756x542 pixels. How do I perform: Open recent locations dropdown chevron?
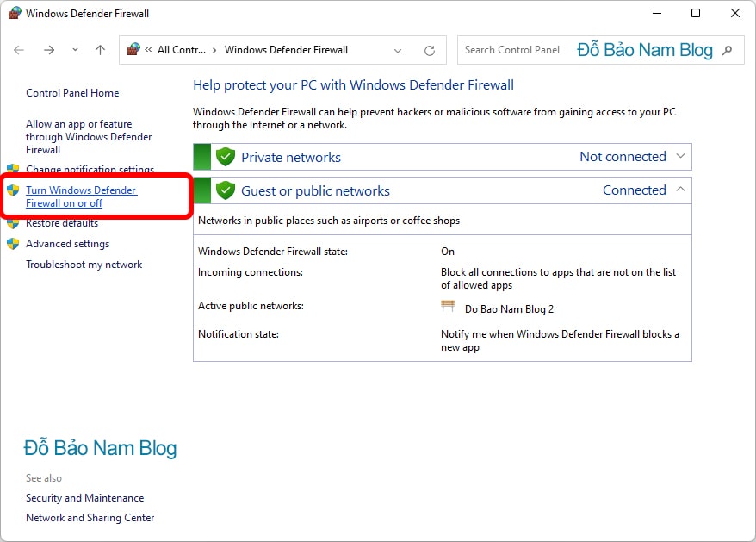coord(75,49)
